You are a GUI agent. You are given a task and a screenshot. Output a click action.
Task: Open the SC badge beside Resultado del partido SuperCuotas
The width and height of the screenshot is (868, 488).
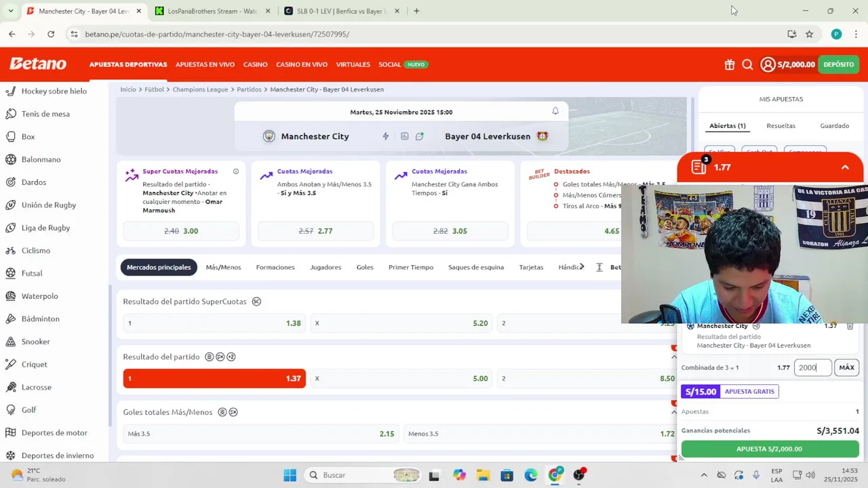coord(256,302)
